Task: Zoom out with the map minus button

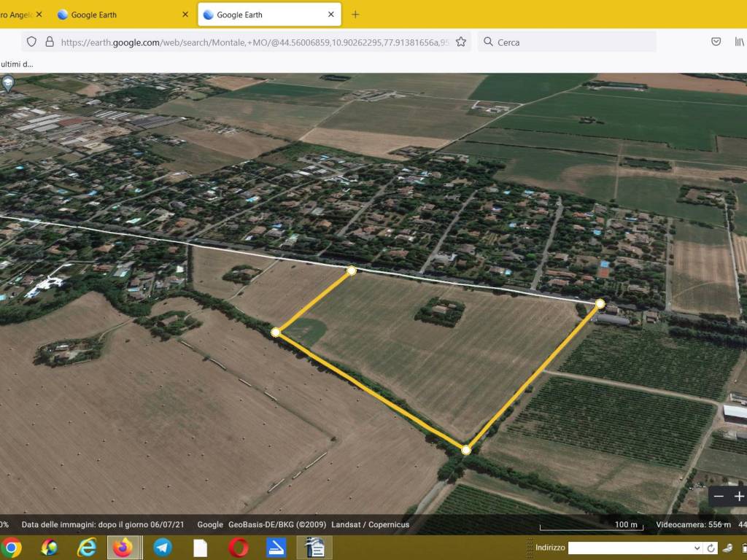Action: pos(719,497)
